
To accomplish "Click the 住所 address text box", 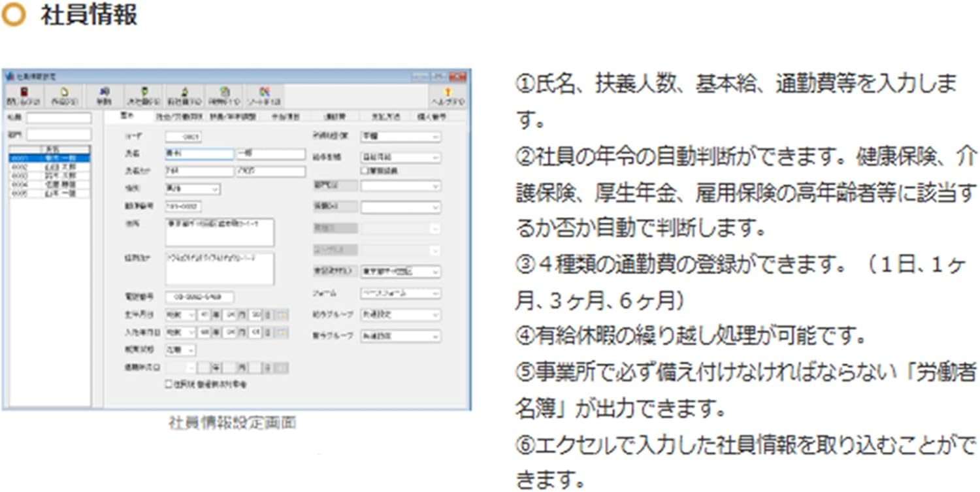I will [220, 232].
